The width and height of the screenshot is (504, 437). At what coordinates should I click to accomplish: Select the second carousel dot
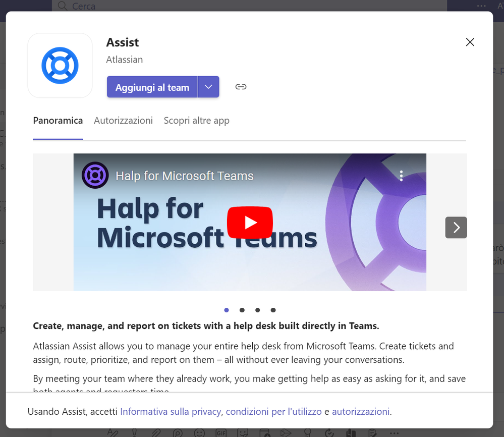[x=242, y=310]
